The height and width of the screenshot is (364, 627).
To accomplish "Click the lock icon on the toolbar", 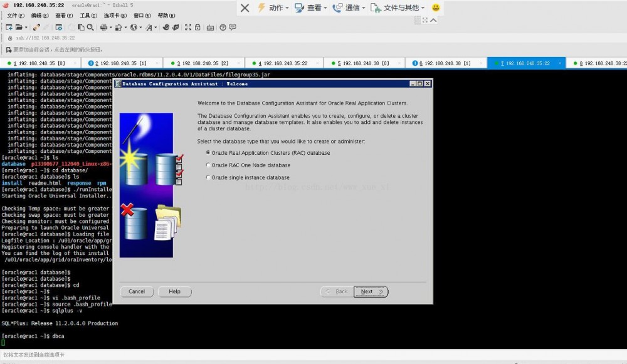I will tap(198, 28).
